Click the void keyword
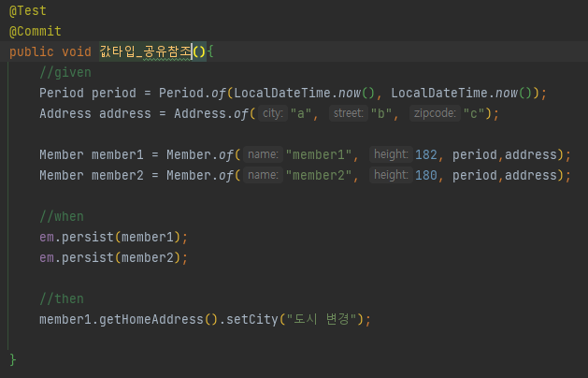This screenshot has height=378, width=588. (77, 51)
